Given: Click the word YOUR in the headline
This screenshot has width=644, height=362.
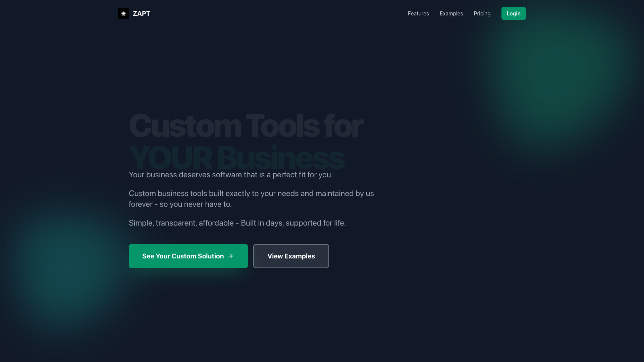Looking at the screenshot, I should tap(170, 158).
